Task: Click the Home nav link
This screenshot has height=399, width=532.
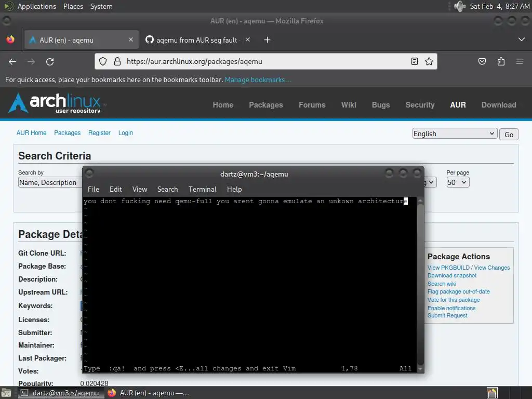Action: coord(223,105)
